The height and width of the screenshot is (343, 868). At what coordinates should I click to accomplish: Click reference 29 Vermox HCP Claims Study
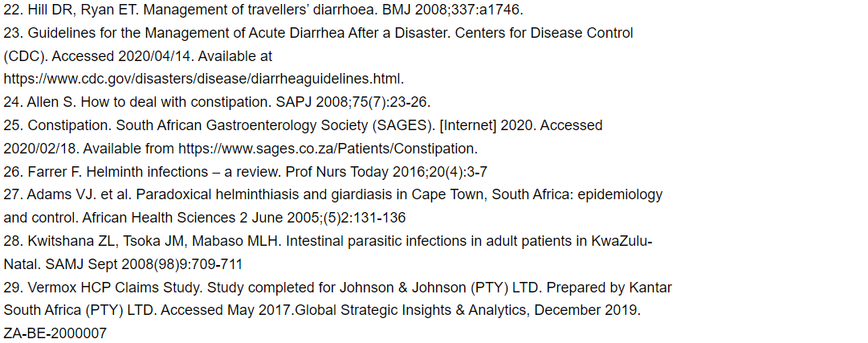338,311
